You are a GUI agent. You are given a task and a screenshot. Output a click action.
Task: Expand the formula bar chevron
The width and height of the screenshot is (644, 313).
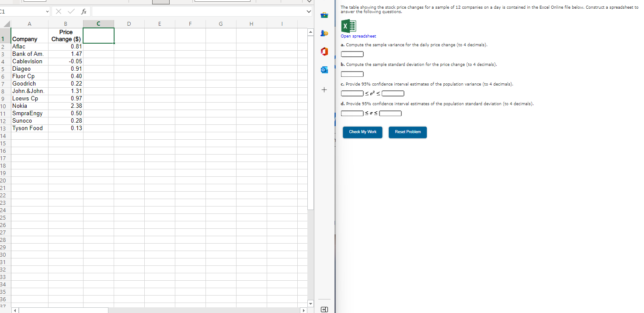[x=309, y=12]
